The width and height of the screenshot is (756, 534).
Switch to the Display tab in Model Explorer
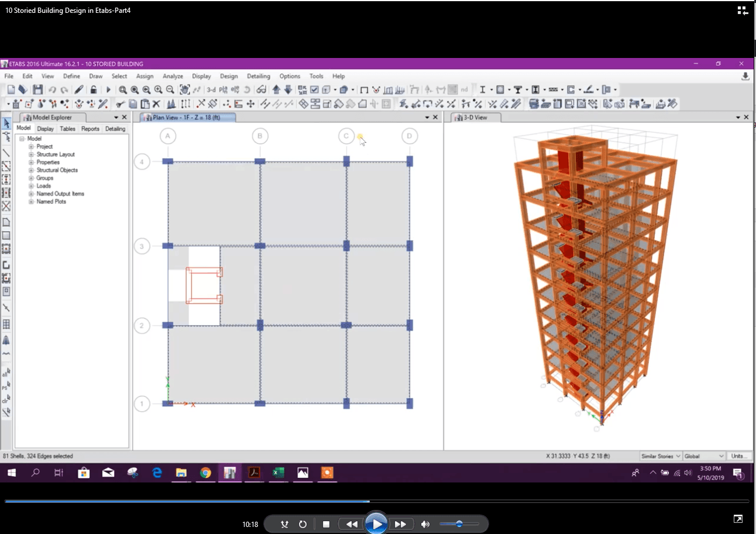pos(45,129)
